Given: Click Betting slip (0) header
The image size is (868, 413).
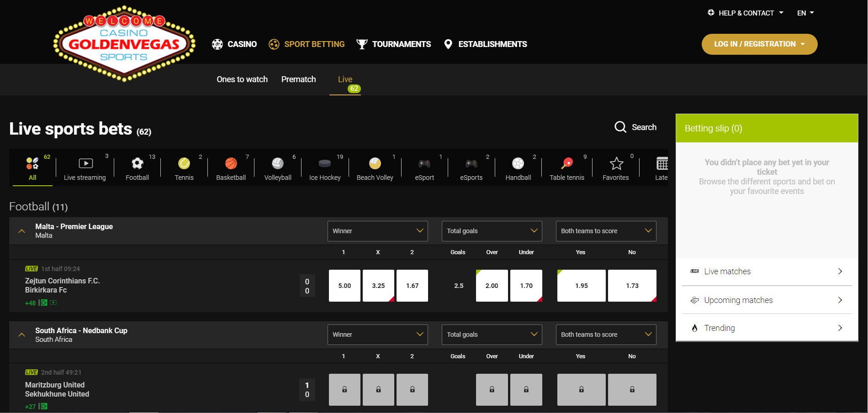Looking at the screenshot, I should [x=767, y=128].
